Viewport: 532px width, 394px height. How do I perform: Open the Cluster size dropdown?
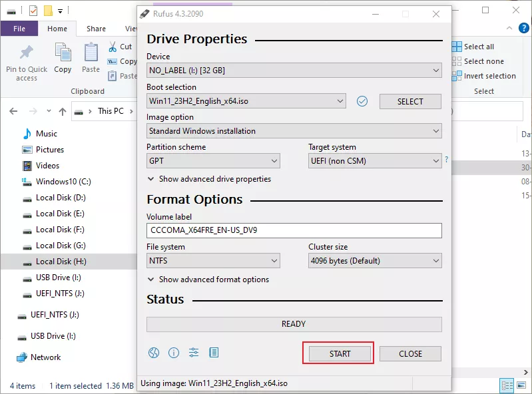(x=375, y=260)
